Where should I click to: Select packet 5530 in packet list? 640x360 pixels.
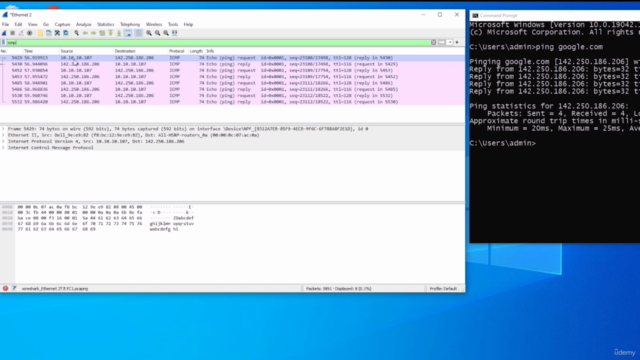[x=232, y=96]
